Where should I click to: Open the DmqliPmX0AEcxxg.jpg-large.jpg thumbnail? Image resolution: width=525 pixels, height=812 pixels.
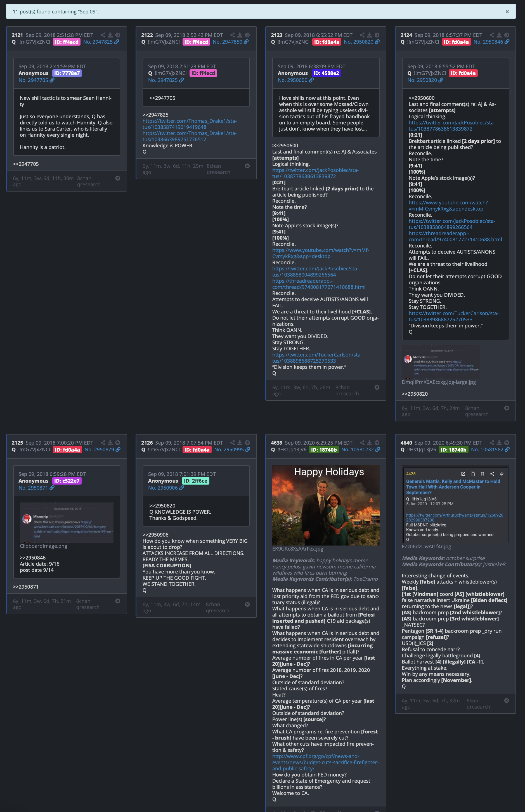[x=441, y=362]
